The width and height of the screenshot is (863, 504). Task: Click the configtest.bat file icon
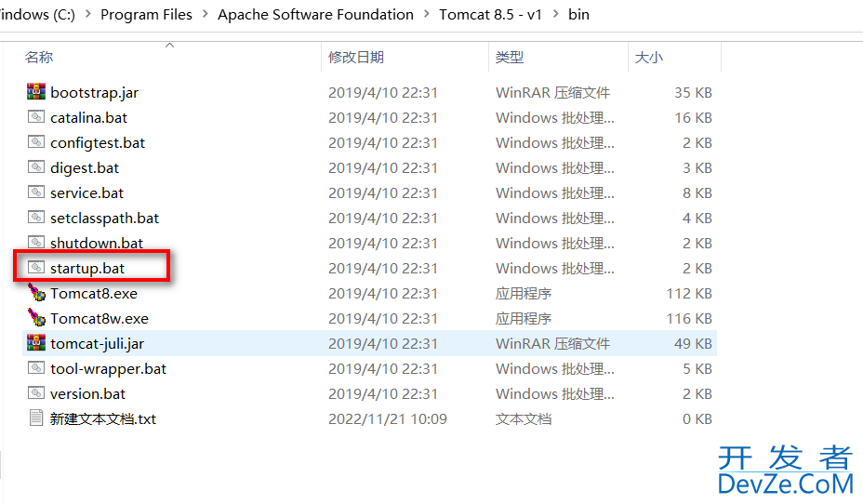coord(36,142)
